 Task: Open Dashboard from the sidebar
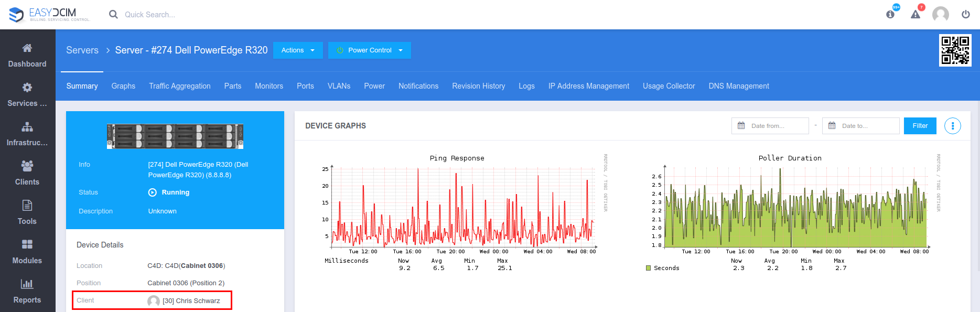coord(27,56)
